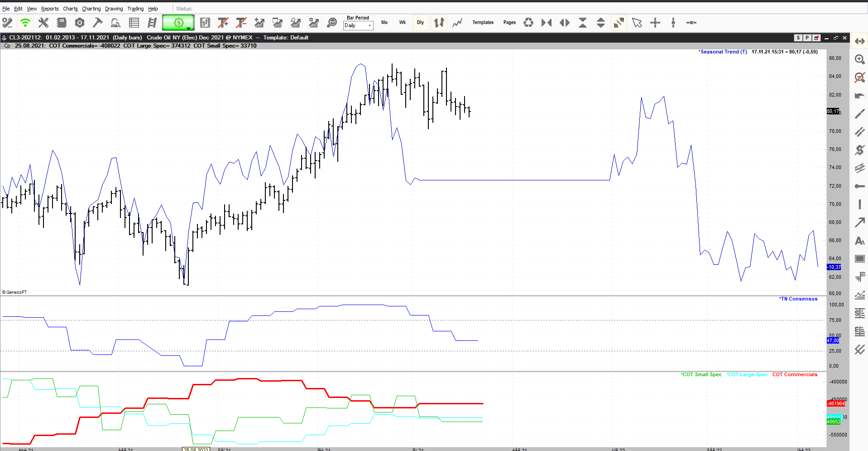Click the 80,17 current price marker
Viewport: 868px width, 451px height.
(x=833, y=111)
